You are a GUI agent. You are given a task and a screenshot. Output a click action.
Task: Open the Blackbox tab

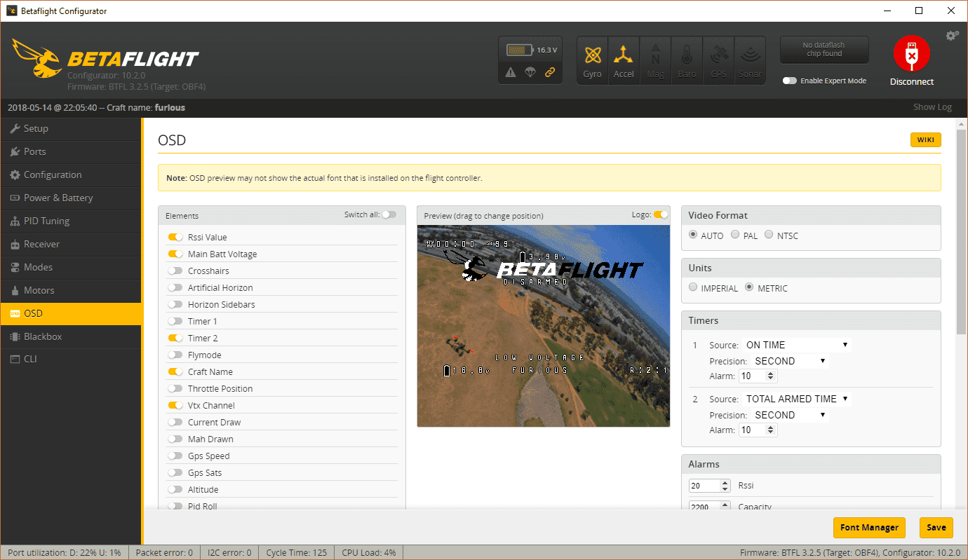tap(71, 336)
